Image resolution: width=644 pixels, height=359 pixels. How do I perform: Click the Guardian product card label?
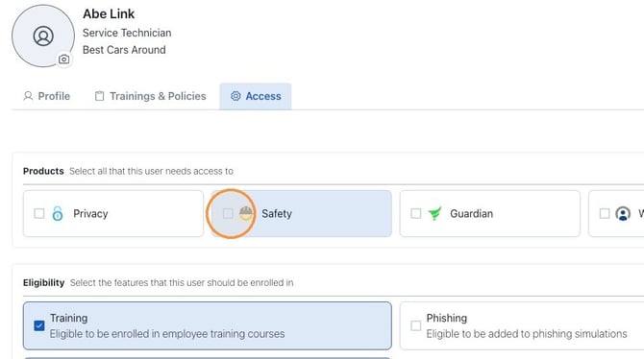472,213
